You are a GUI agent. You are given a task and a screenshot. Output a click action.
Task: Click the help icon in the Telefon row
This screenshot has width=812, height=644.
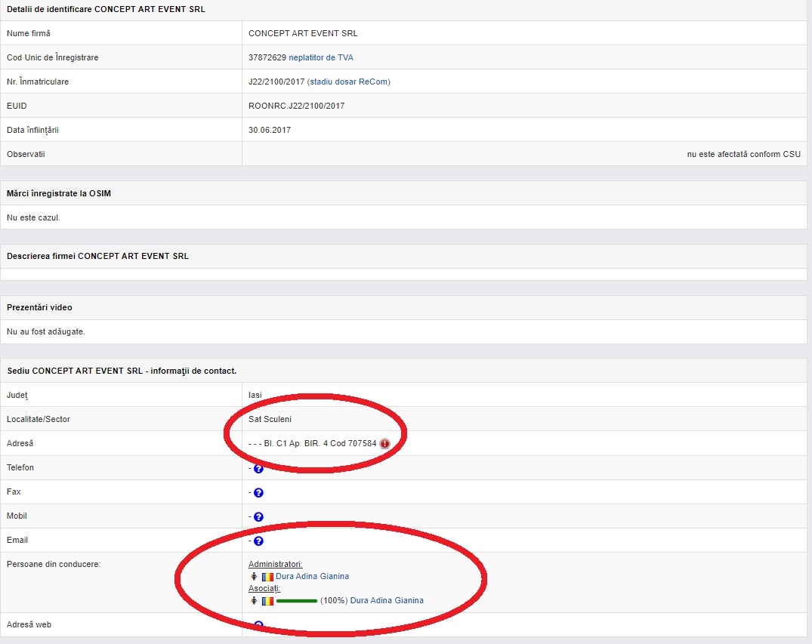click(258, 469)
